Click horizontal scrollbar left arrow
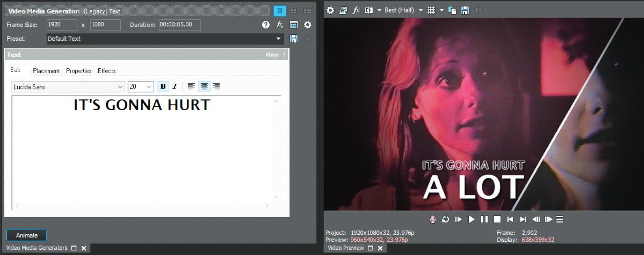The width and height of the screenshot is (644, 255). 17,206
